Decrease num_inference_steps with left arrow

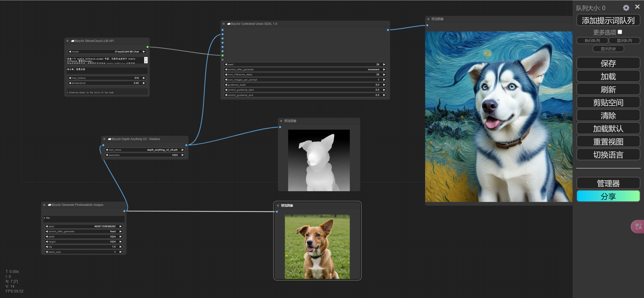pyautogui.click(x=226, y=74)
